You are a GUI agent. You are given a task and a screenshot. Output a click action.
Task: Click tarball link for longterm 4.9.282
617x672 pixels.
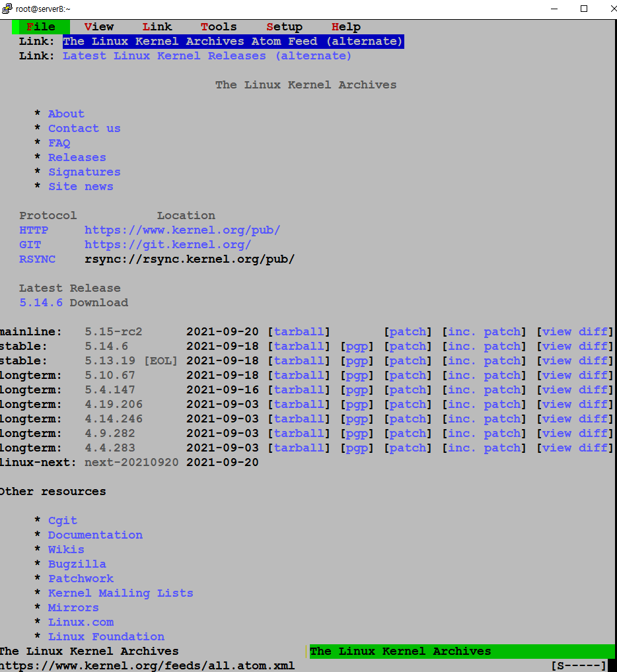click(x=299, y=434)
